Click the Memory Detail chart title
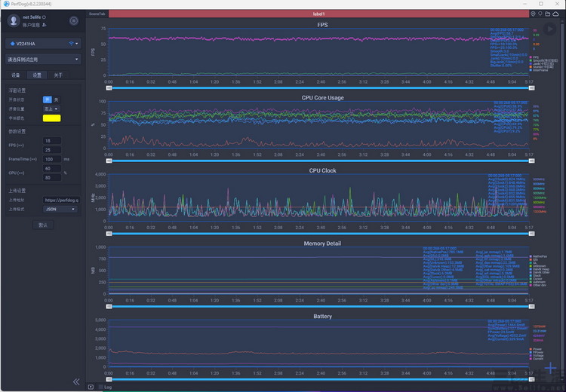 click(x=322, y=243)
